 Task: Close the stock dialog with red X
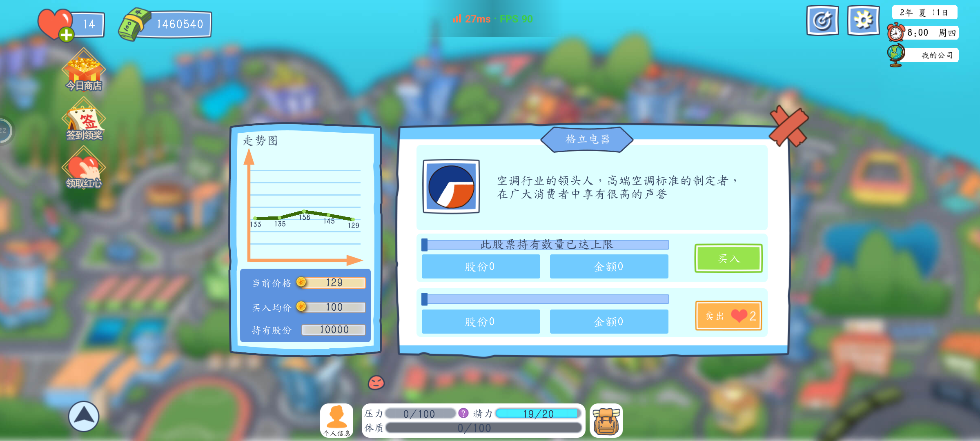click(789, 126)
